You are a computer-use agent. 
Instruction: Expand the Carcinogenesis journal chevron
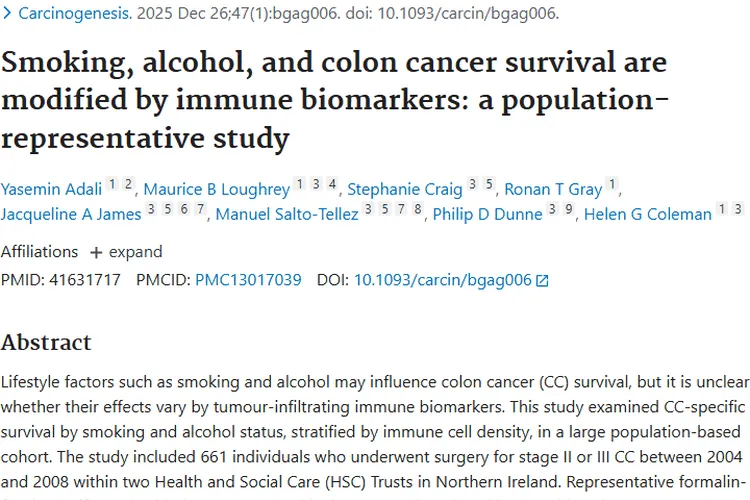[x=7, y=14]
